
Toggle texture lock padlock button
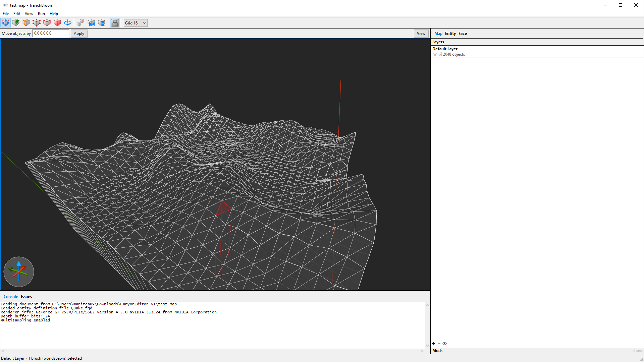click(115, 23)
